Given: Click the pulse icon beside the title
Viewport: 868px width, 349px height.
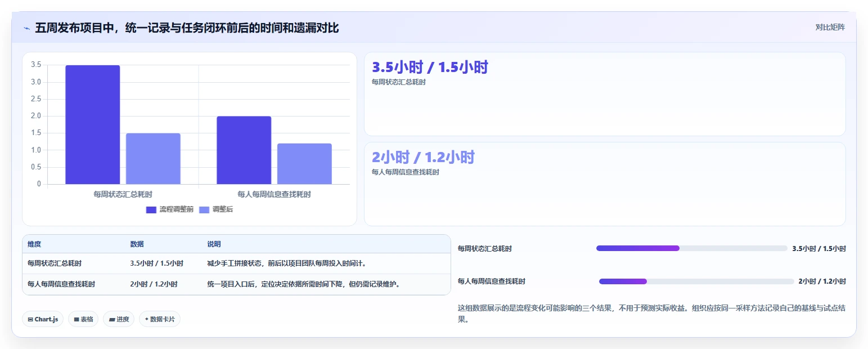Looking at the screenshot, I should [x=26, y=28].
